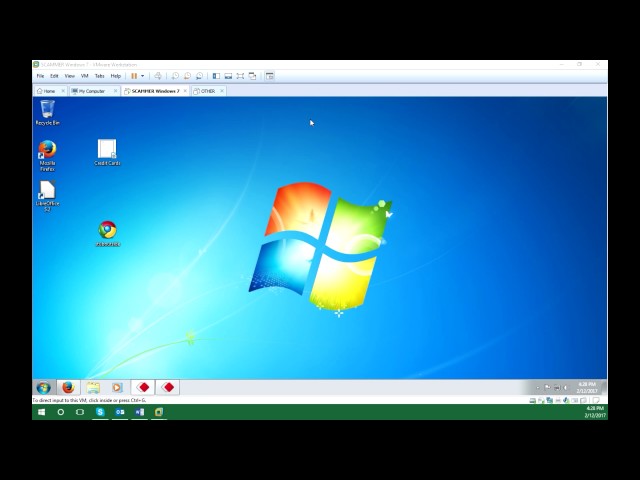This screenshot has height=480, width=640.
Task: Click the Action Center flag tray icon
Action: tap(547, 387)
